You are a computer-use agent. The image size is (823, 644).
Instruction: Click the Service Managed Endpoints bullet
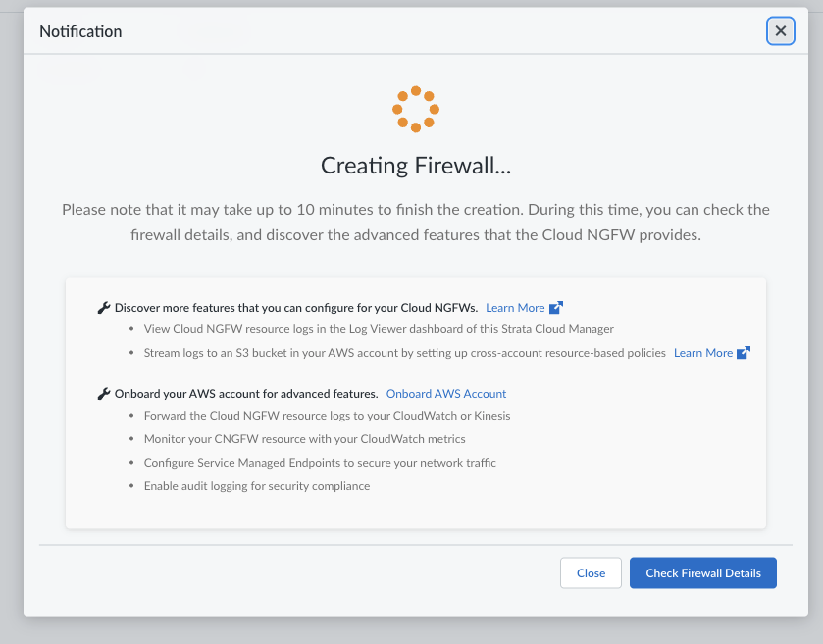322,463
